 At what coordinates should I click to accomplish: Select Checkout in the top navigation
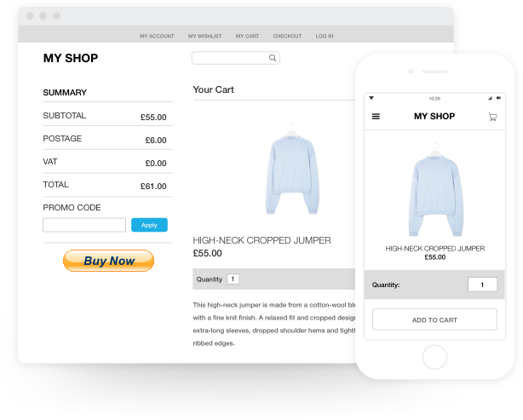point(287,37)
